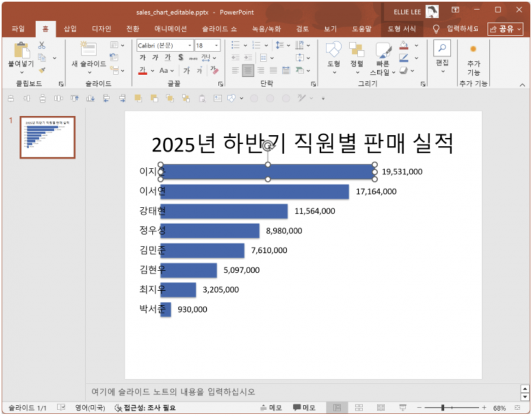Open the 삽입 (Insert) ribbon tab

point(70,28)
